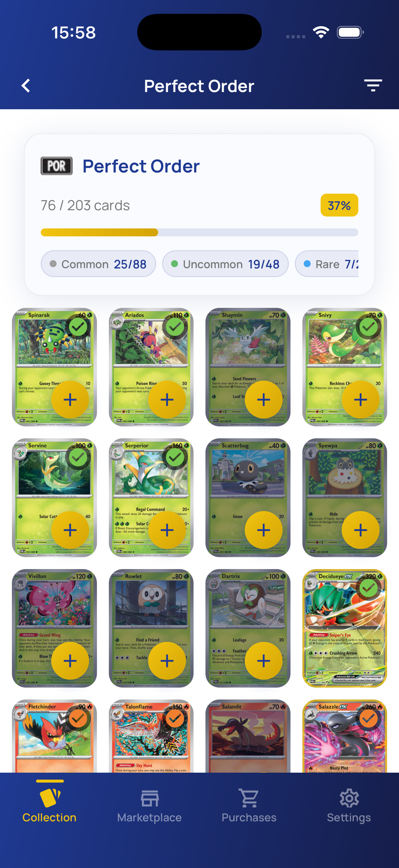The height and width of the screenshot is (868, 399).
Task: Open the Purchases tab
Action: pos(249,806)
